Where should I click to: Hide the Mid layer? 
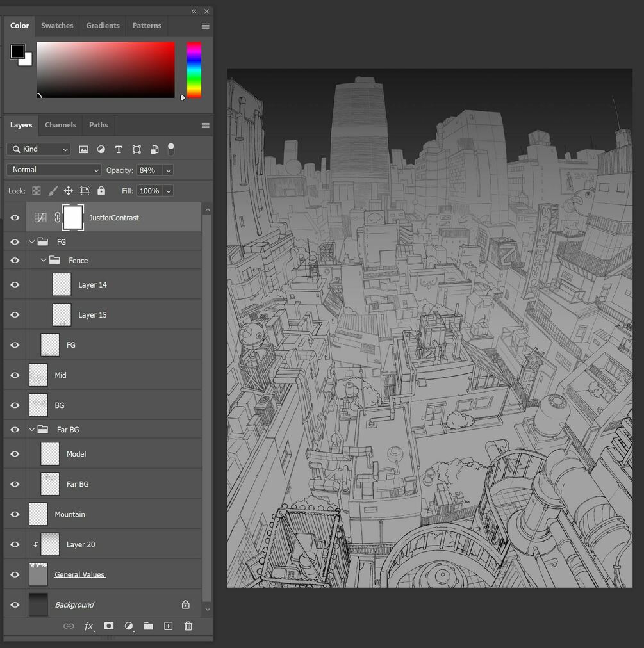click(x=15, y=375)
